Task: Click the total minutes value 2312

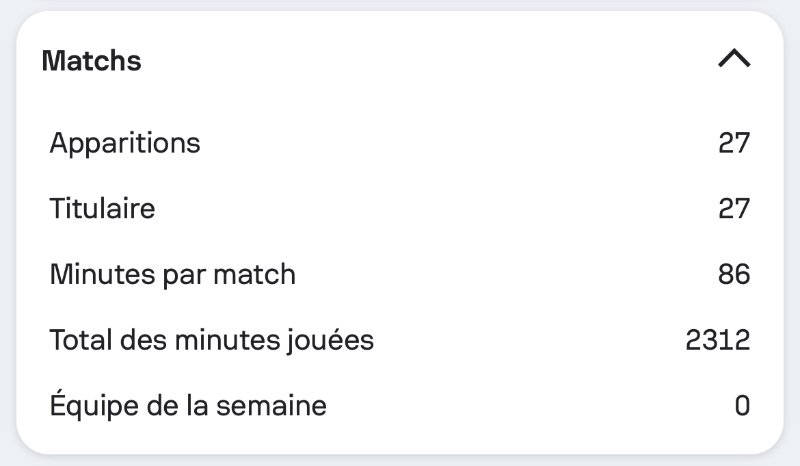Action: coord(718,340)
